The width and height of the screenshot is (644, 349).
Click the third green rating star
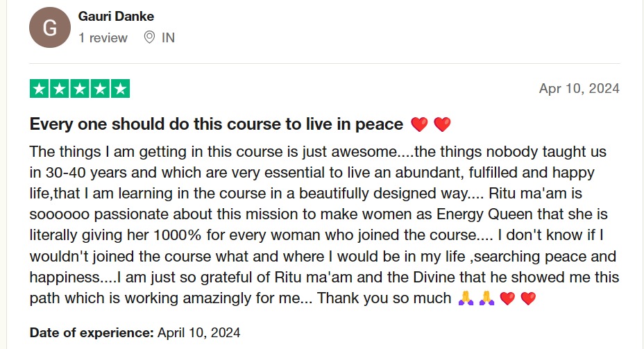pos(80,89)
